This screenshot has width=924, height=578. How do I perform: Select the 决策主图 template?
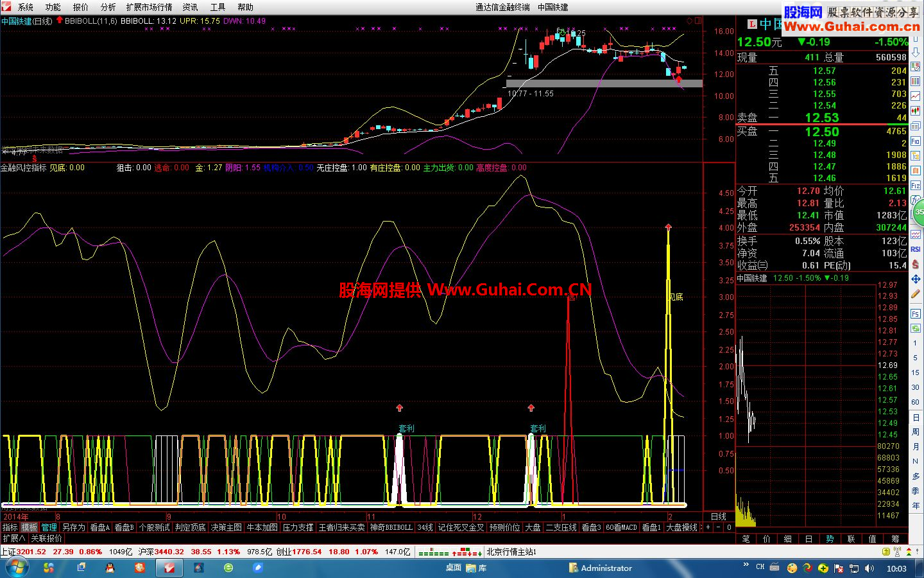[x=227, y=527]
